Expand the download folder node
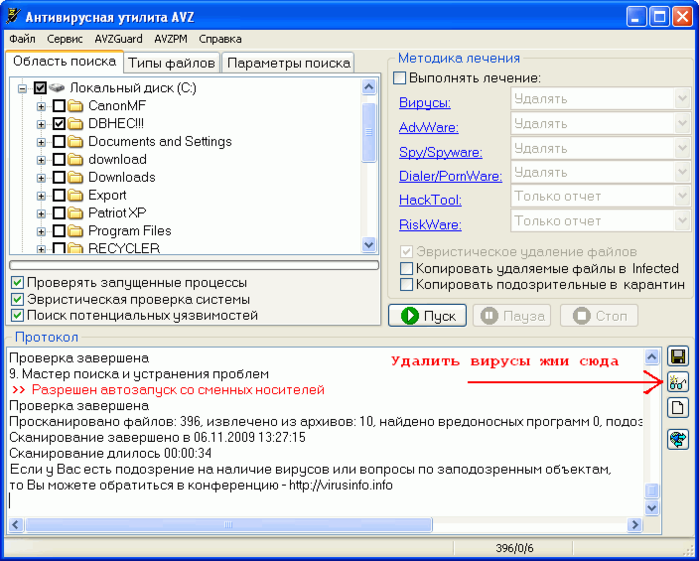699x561 pixels. [x=41, y=160]
